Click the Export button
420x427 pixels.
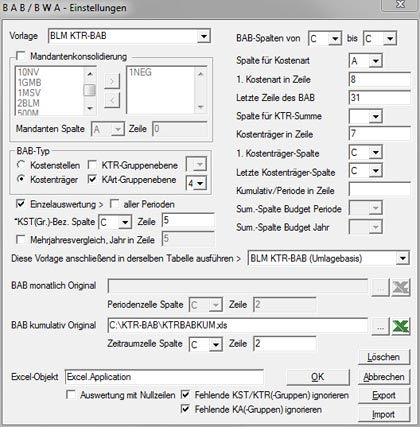point(384,395)
